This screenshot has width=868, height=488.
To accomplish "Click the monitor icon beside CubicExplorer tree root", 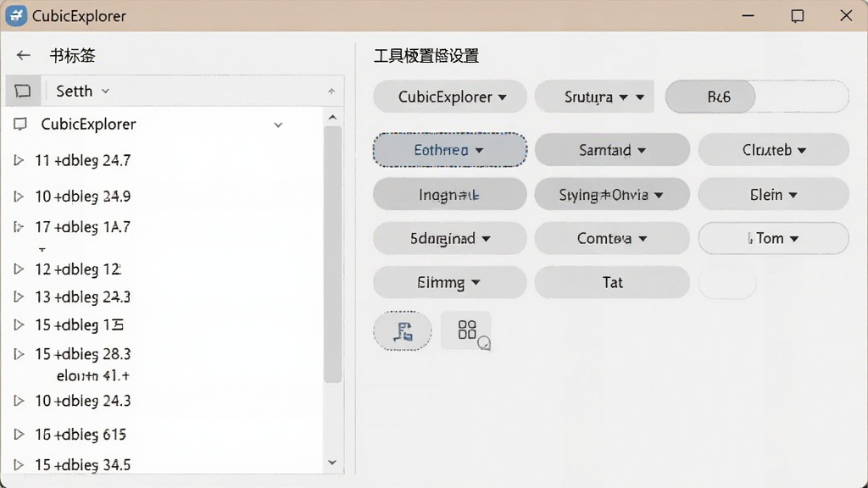I will (20, 125).
